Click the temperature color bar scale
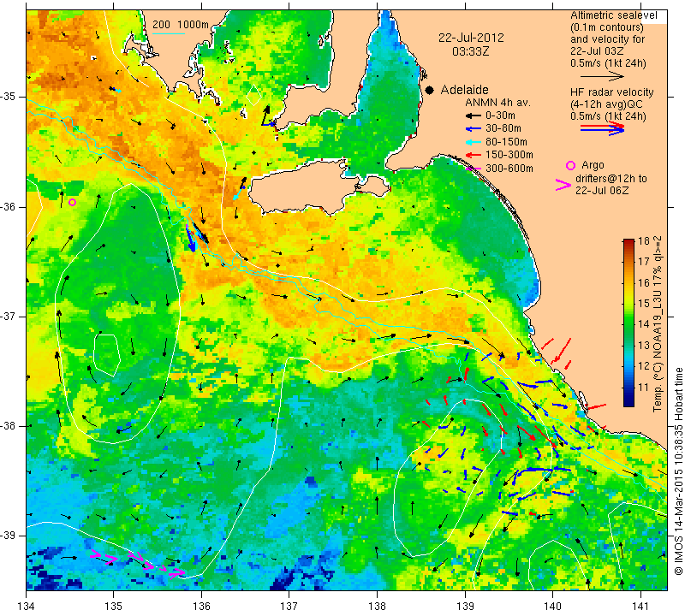The image size is (685, 616). 628,323
